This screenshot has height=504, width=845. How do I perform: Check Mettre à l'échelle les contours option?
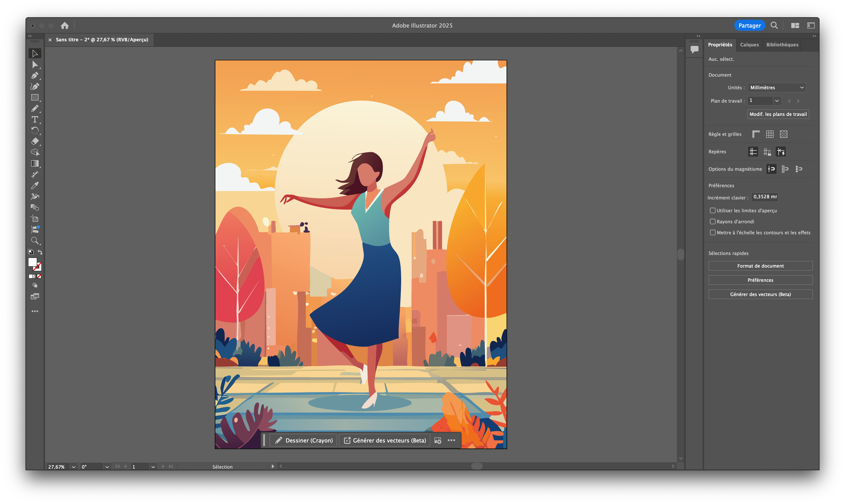(x=713, y=233)
